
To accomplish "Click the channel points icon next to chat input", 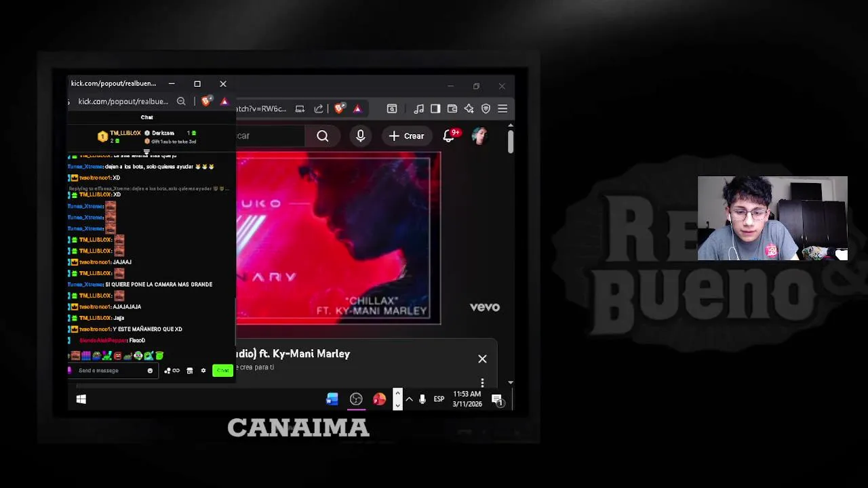I will point(172,371).
